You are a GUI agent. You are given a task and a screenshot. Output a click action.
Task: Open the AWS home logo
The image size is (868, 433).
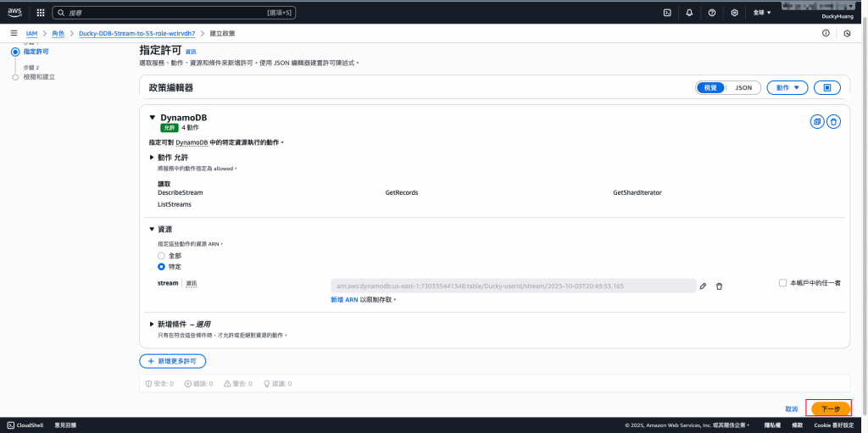(x=14, y=12)
